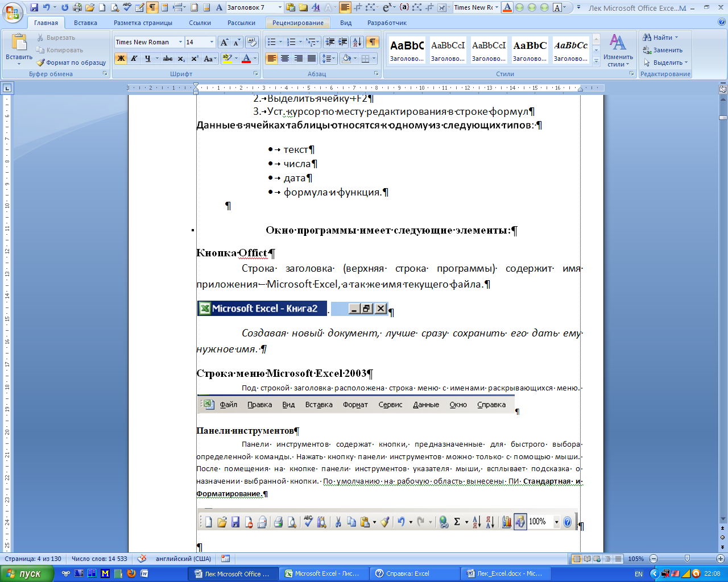Image resolution: width=728 pixels, height=582 pixels.
Task: Click Change Styles (Изменить стили)
Action: [618, 50]
